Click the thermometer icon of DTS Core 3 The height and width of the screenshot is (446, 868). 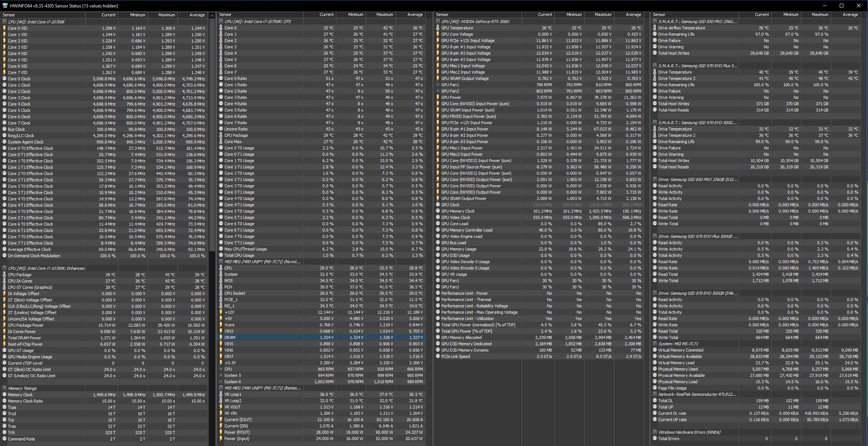[221, 47]
